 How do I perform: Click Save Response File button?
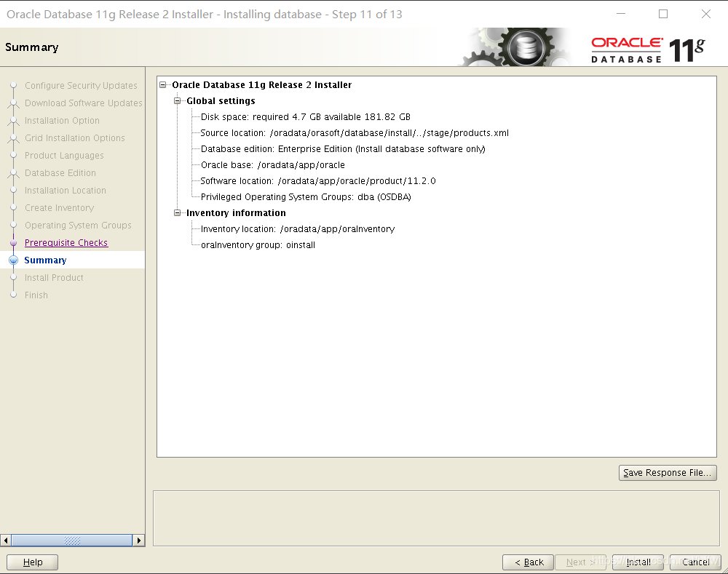(668, 472)
